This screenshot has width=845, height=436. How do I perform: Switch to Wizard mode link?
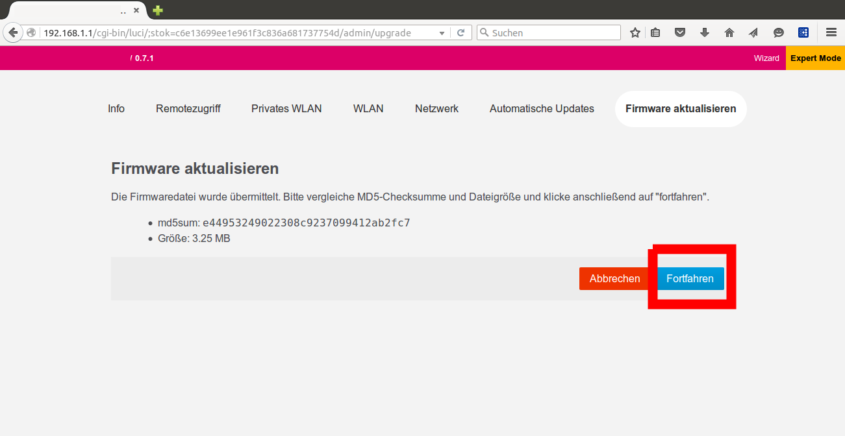coord(766,58)
